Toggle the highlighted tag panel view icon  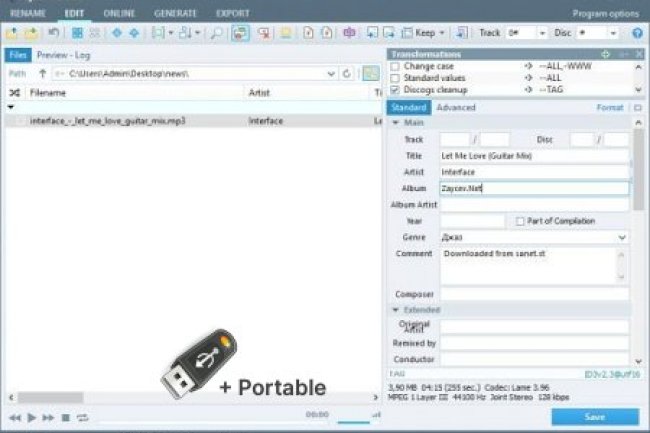pyautogui.click(x=240, y=33)
